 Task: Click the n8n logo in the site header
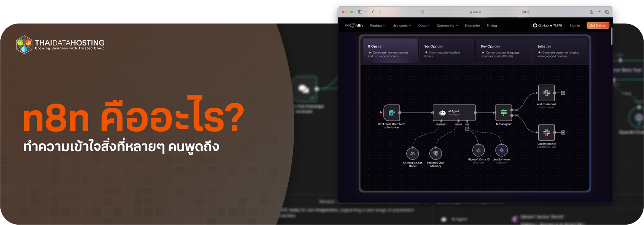(x=353, y=25)
